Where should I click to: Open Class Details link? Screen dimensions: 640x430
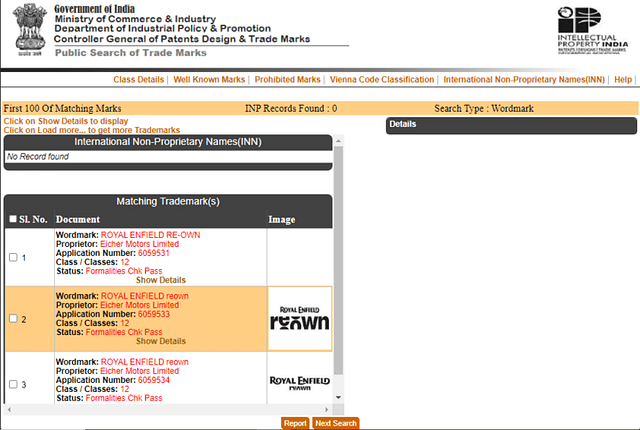(x=138, y=80)
